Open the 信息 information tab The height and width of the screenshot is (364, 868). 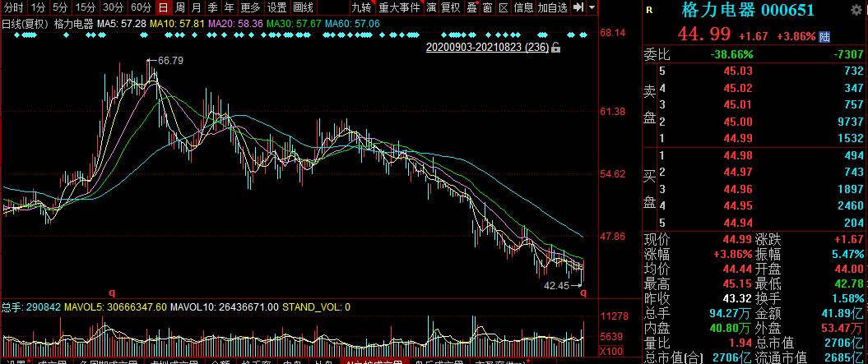[x=523, y=7]
